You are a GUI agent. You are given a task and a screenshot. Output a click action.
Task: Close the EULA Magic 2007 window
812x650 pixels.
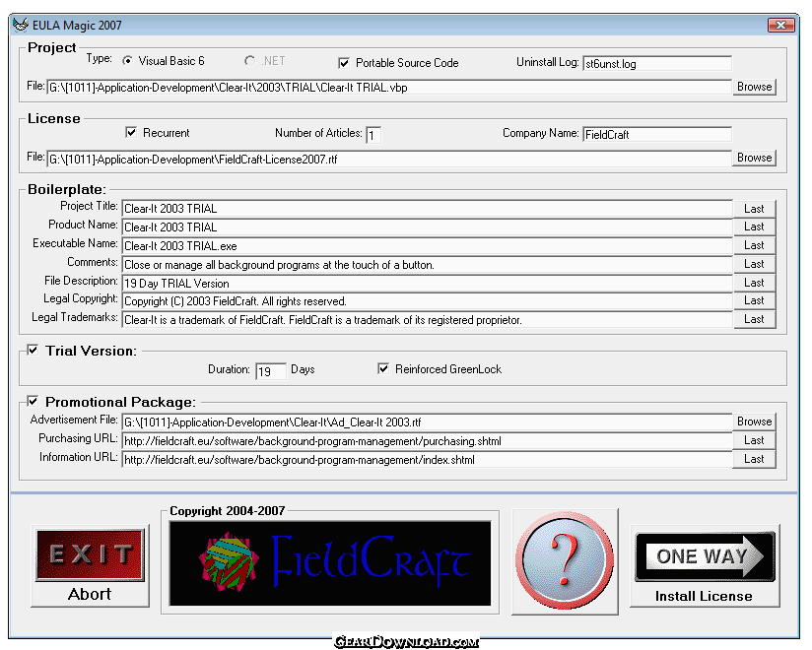click(x=780, y=25)
